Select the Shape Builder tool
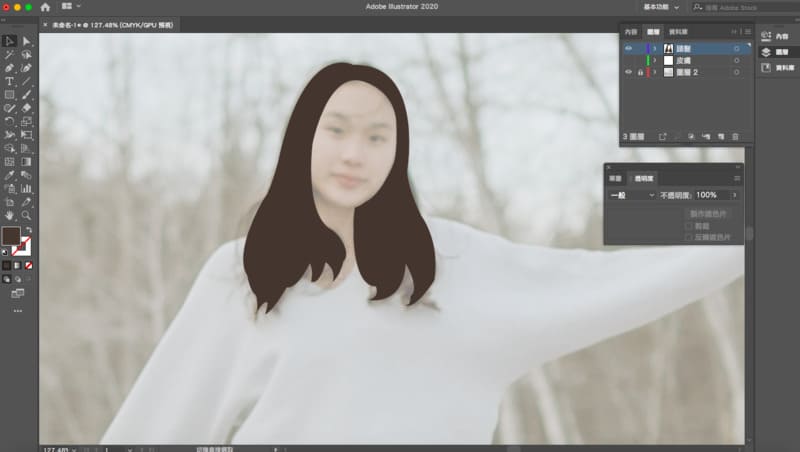The width and height of the screenshot is (800, 452). point(9,148)
